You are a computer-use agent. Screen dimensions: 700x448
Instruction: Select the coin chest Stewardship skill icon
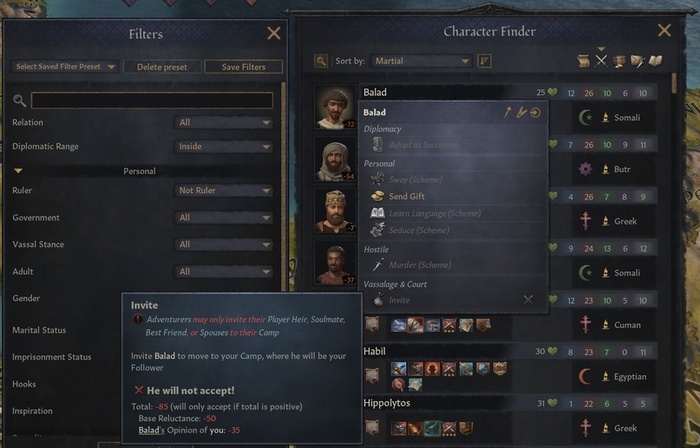pos(619,61)
